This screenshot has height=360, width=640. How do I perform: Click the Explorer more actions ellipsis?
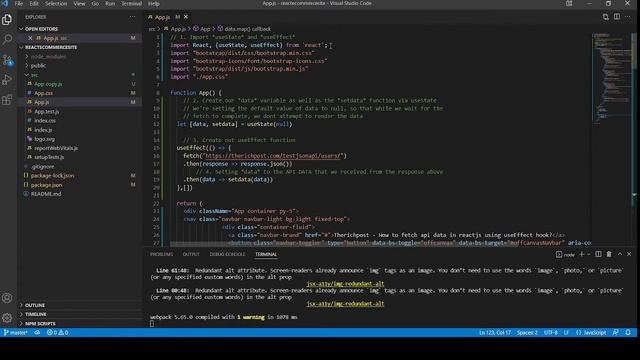click(x=132, y=17)
